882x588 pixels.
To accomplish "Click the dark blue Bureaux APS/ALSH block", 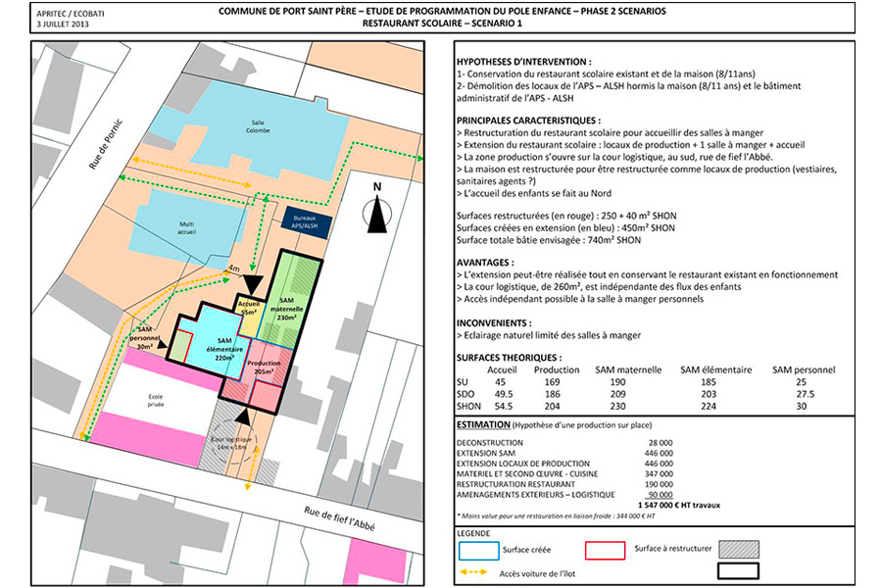I will (306, 221).
